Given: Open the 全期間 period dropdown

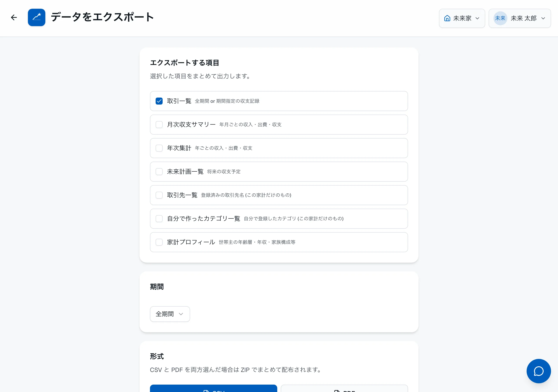Looking at the screenshot, I should click(170, 314).
